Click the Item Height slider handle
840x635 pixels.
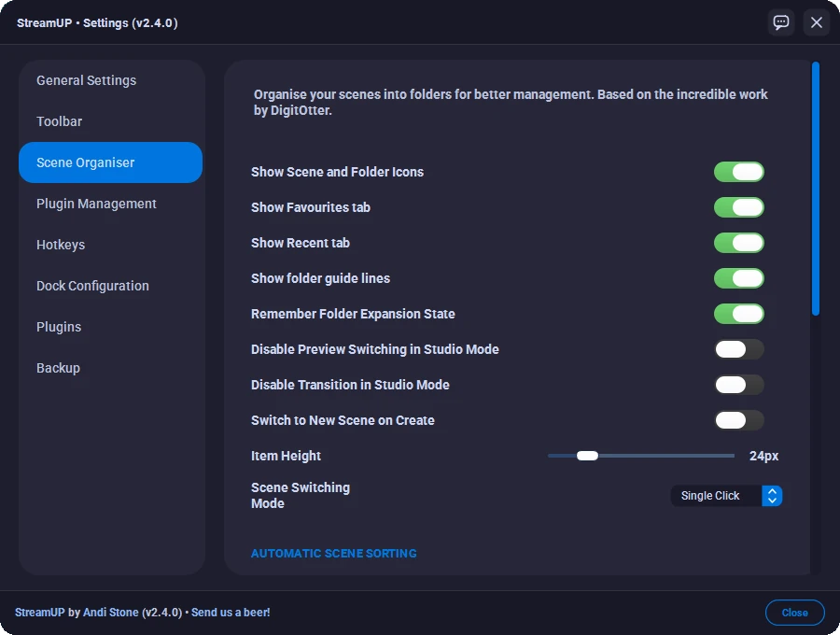587,456
